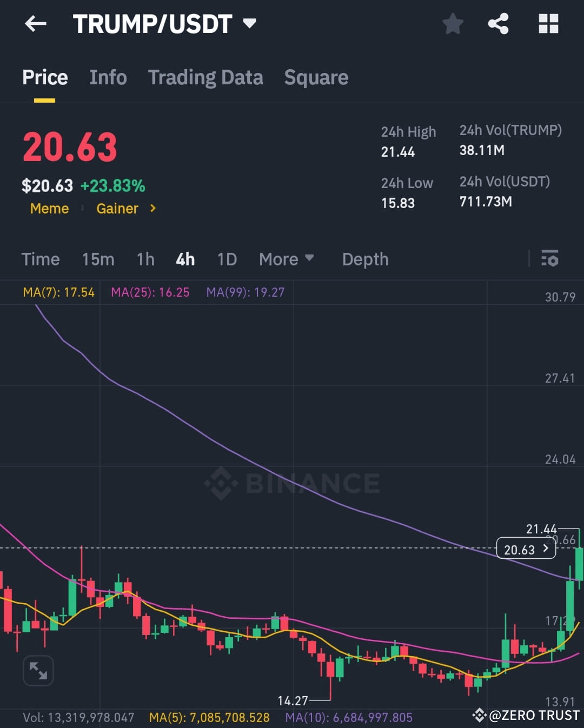Open chart settings via the indicator settings icon
584x728 pixels.
(549, 259)
